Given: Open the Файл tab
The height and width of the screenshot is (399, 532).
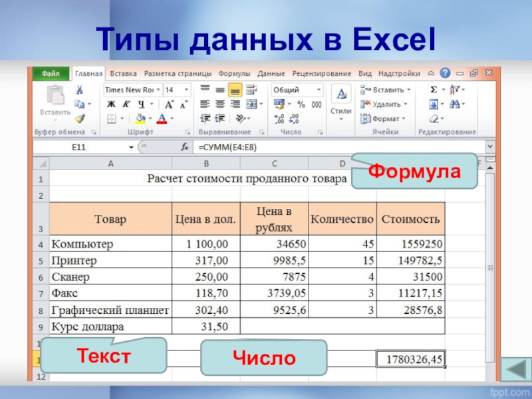Looking at the screenshot, I should coord(51,73).
